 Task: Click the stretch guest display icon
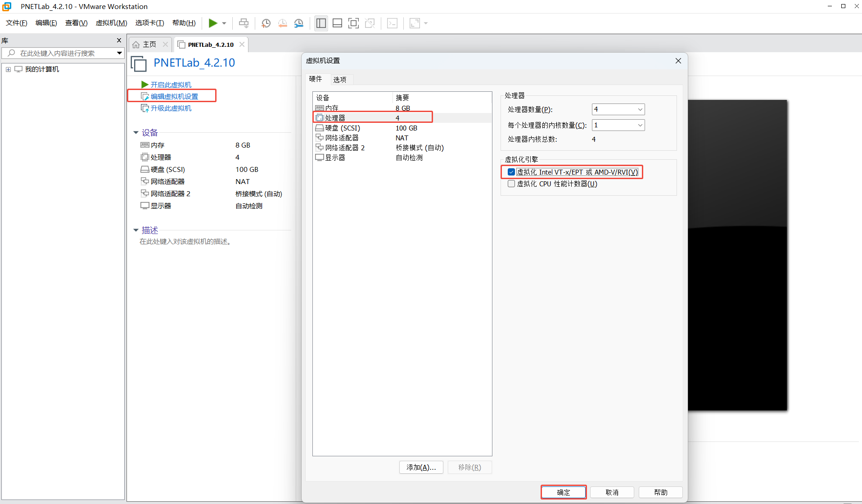coord(415,23)
